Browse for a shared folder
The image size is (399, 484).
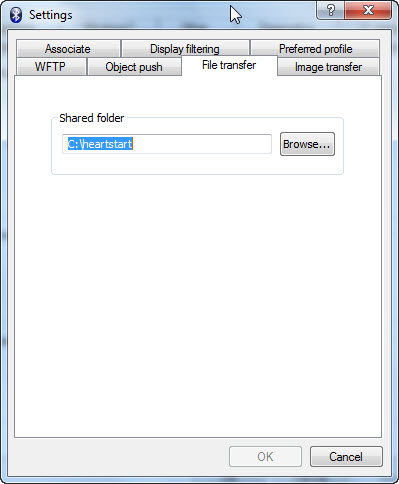pyautogui.click(x=307, y=144)
